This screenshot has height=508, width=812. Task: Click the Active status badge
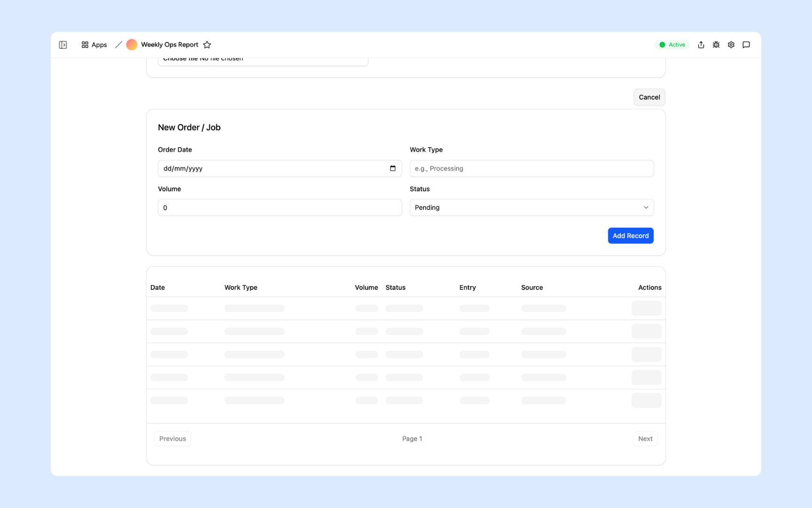[x=672, y=45]
